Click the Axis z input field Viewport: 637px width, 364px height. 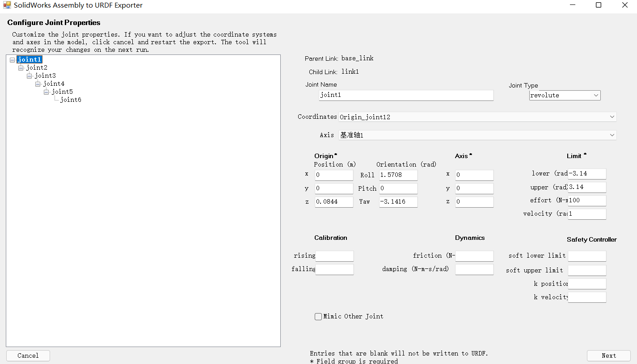(474, 202)
